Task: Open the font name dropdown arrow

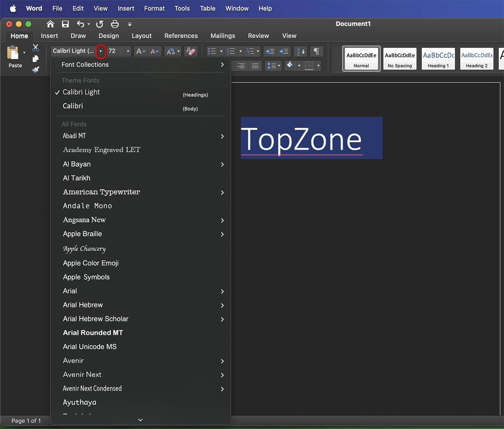Action: [100, 51]
